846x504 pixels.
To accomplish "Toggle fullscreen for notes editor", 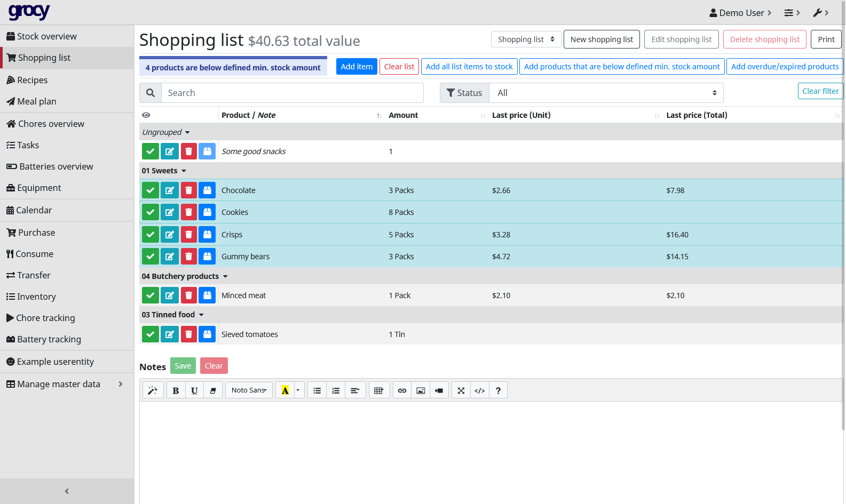I will tap(461, 390).
